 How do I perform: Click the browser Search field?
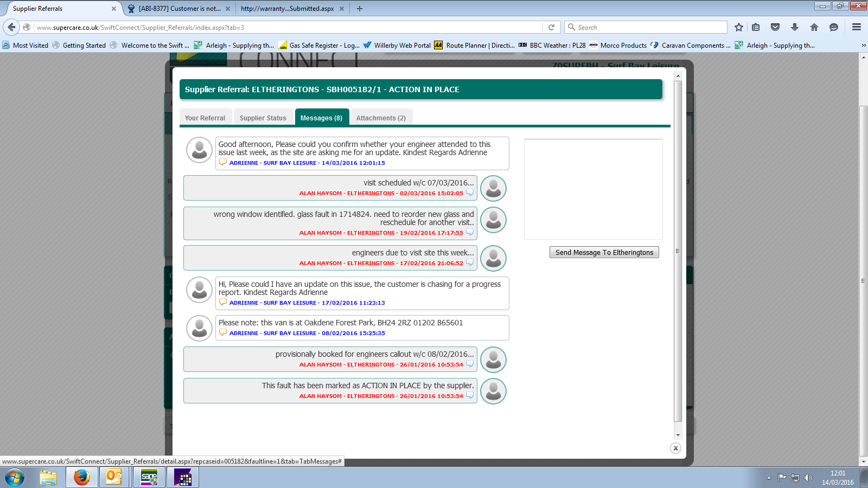click(x=646, y=27)
